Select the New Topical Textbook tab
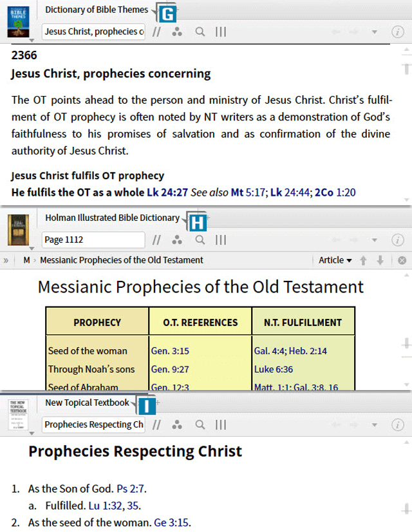The width and height of the screenshot is (412, 532). pos(87,403)
